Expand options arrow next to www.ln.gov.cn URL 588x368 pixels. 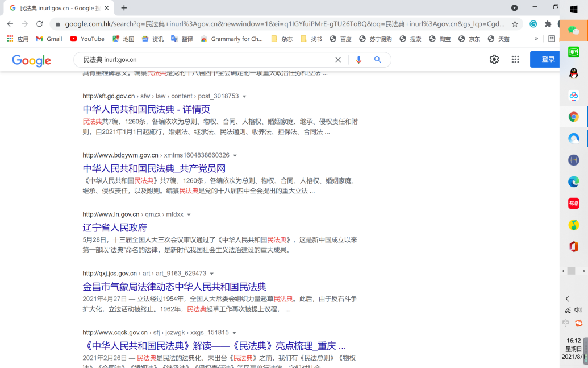[189, 215]
